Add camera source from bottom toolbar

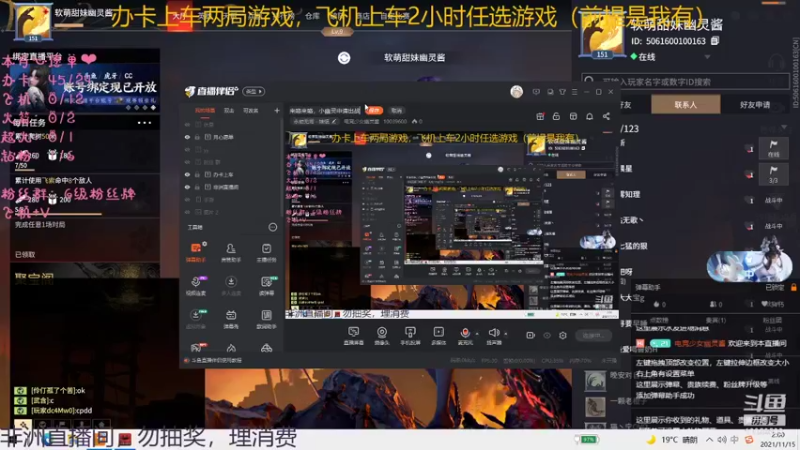[x=382, y=335]
